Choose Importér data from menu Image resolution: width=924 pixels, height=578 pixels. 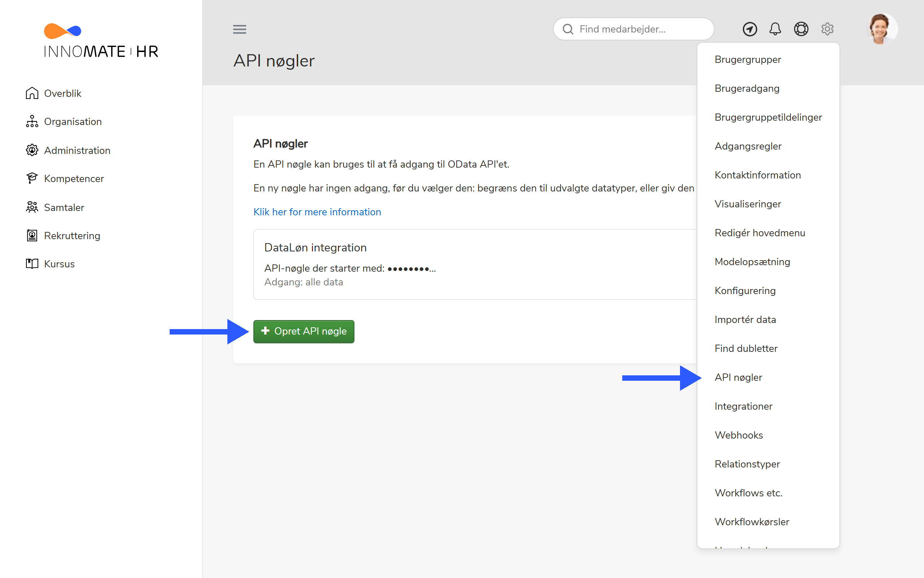[x=745, y=320]
